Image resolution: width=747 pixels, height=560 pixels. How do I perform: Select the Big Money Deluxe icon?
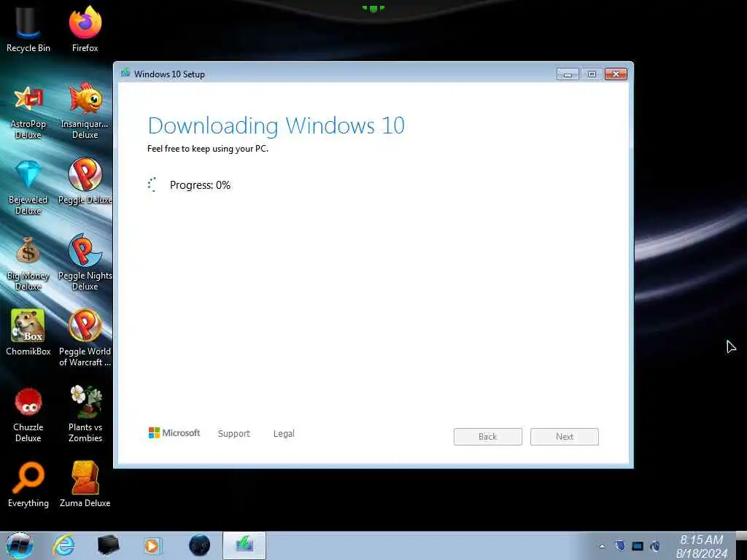click(28, 263)
